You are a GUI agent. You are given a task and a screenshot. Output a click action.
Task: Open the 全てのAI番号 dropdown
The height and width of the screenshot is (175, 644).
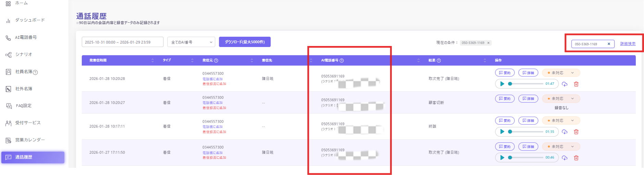pos(191,42)
